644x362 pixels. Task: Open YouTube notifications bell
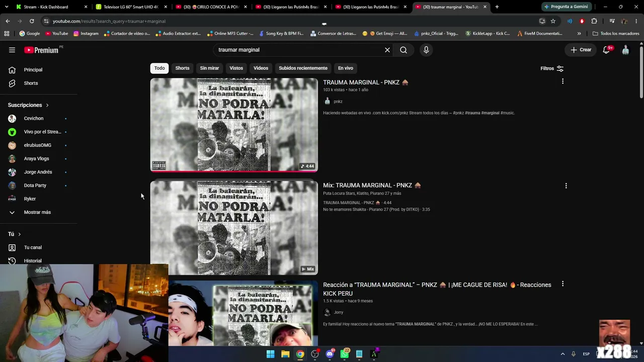coord(607,50)
